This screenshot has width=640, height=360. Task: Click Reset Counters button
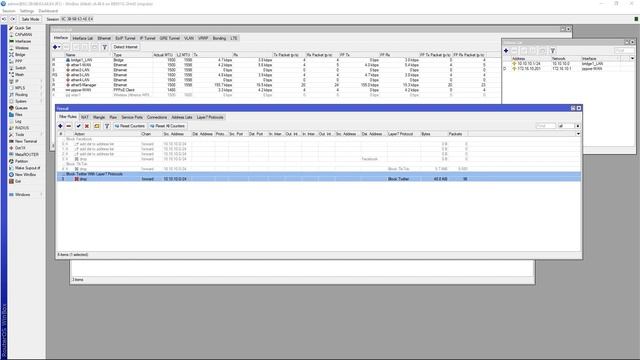(129, 126)
